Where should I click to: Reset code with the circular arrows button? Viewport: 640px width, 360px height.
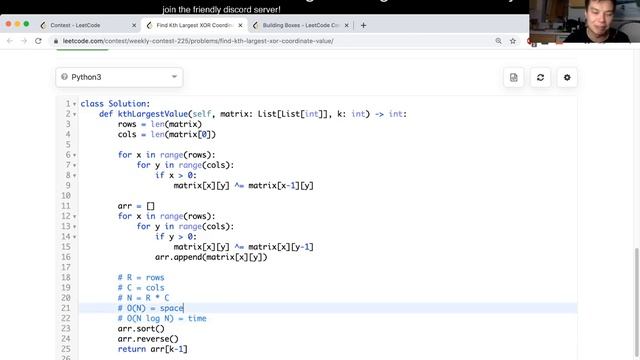point(540,78)
